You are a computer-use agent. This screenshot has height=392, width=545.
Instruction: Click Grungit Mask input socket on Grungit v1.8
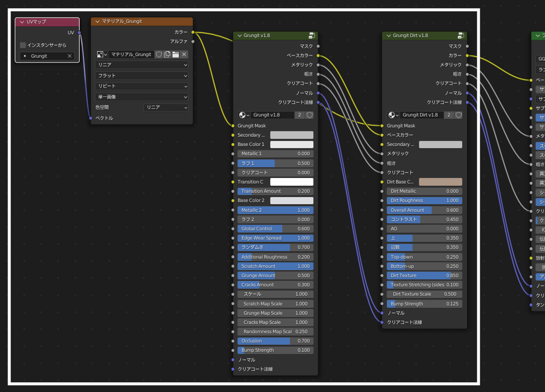233,126
